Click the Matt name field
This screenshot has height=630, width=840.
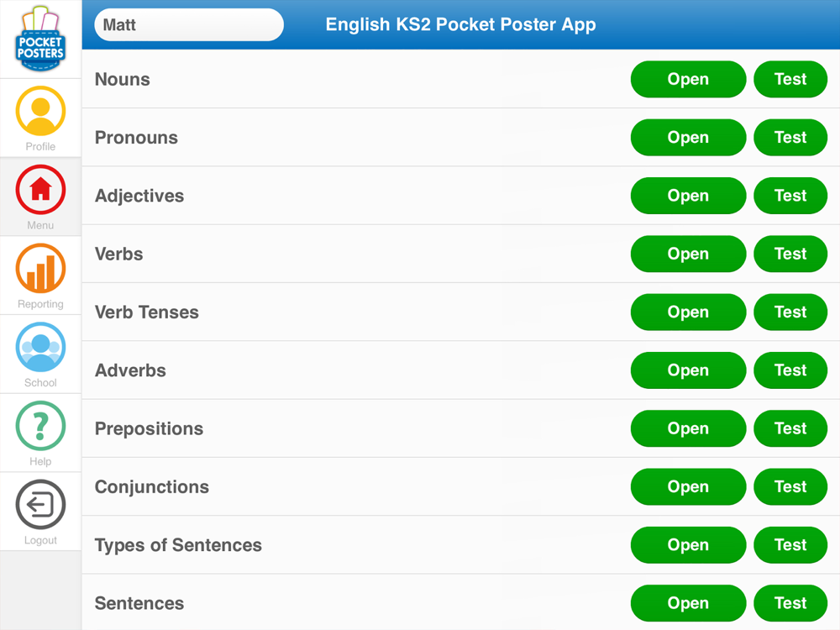tap(189, 24)
